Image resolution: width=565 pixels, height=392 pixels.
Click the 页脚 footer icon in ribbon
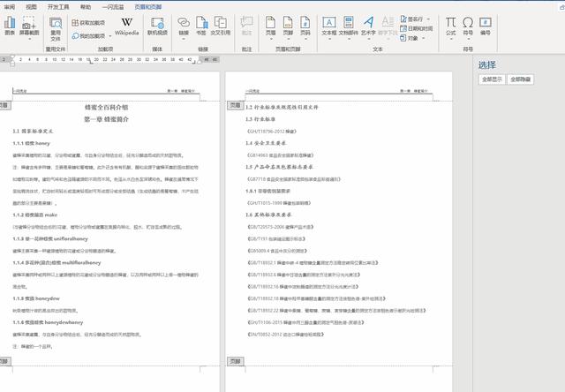288,22
